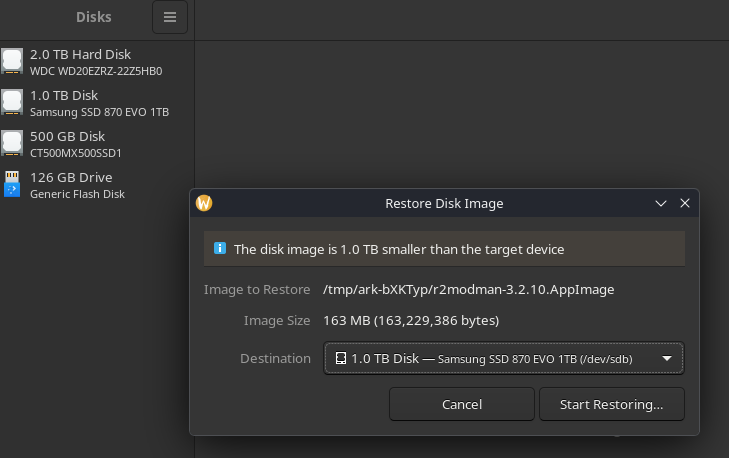Select the 2.0 TB Hard Disk entry
This screenshot has height=458, width=729.
[x=97, y=62]
